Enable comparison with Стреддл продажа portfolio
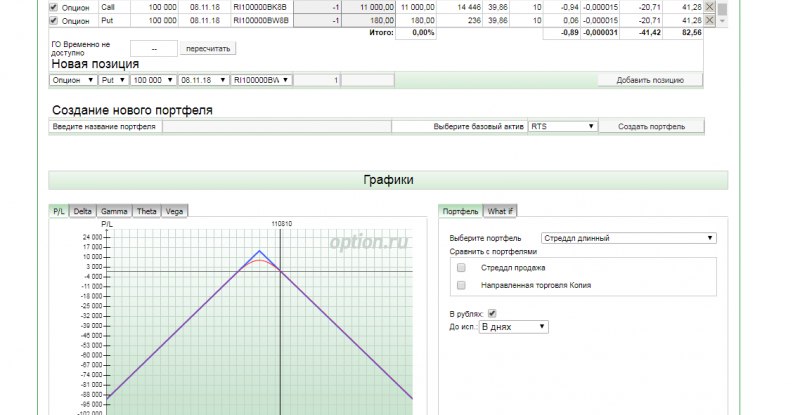This screenshot has width=800, height=415. click(461, 268)
